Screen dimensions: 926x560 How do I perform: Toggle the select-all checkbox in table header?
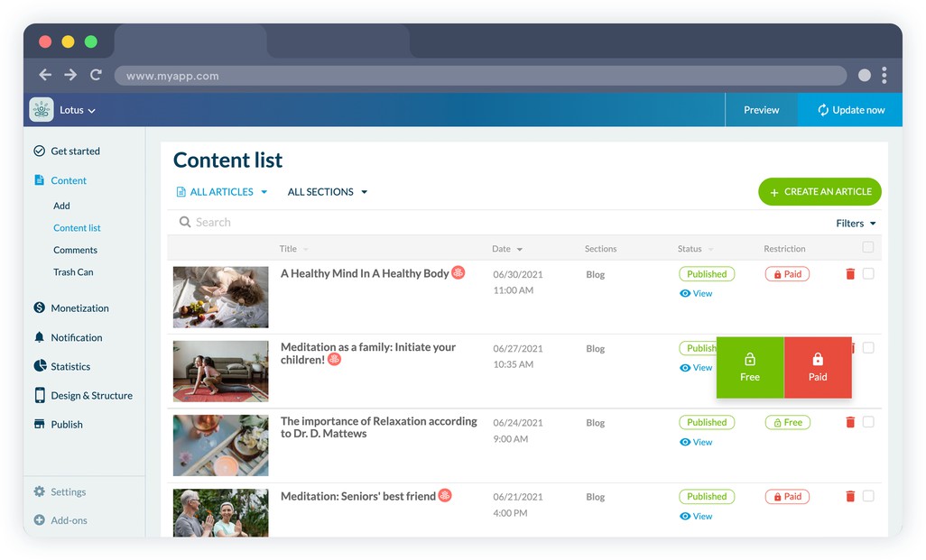click(x=868, y=247)
